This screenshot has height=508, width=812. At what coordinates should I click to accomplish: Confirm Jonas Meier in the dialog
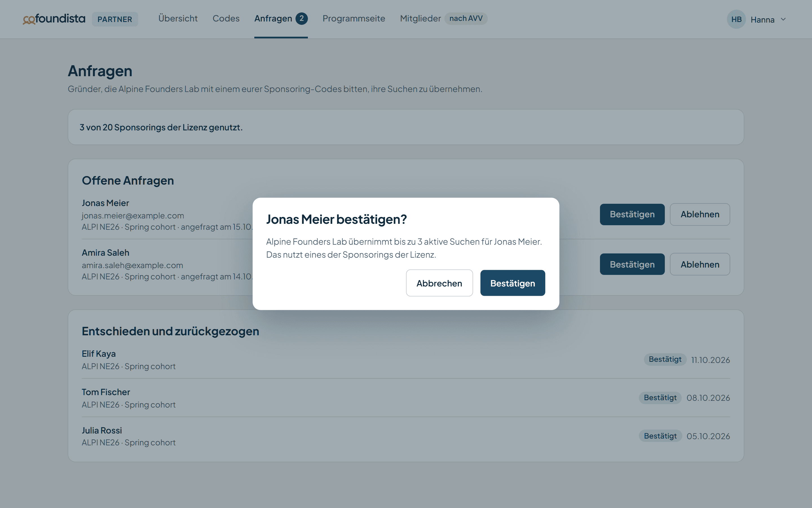tap(512, 283)
